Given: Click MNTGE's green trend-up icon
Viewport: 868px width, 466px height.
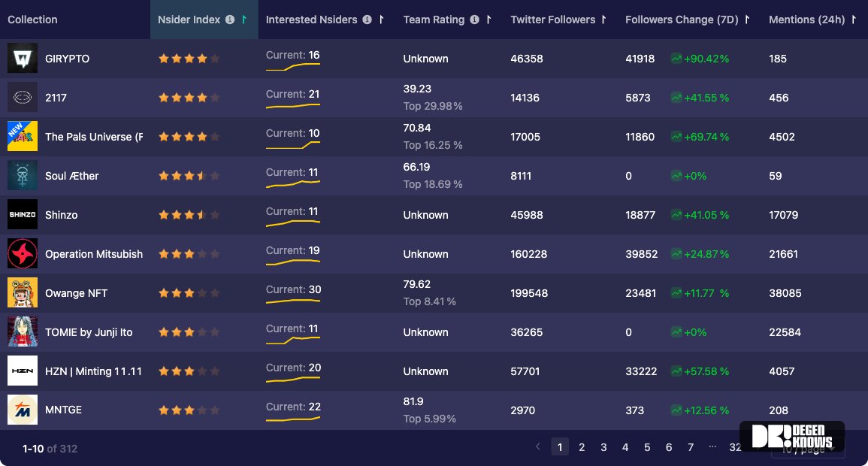Looking at the screenshot, I should point(676,410).
